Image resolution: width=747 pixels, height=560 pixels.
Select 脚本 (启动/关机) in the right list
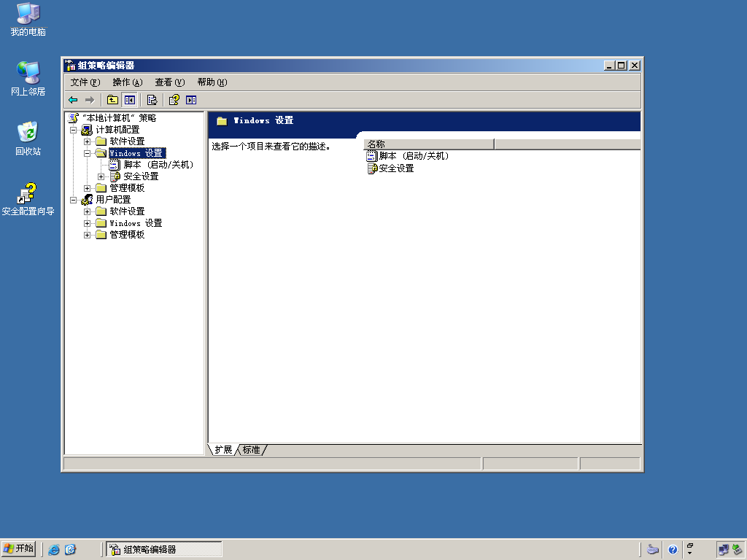(x=414, y=156)
